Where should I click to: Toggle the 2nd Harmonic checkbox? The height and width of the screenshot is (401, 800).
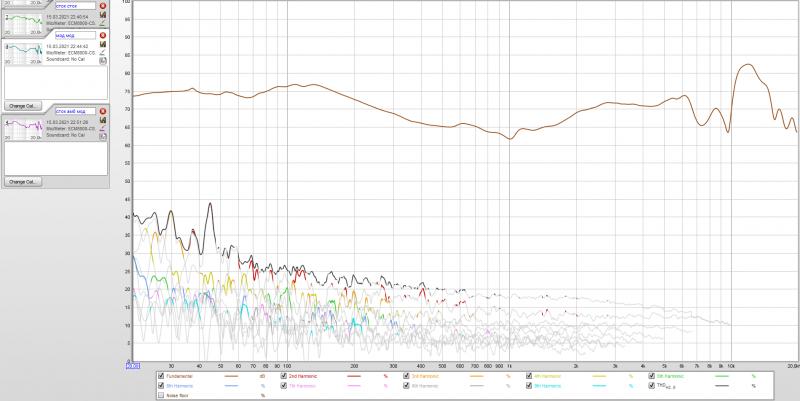tap(284, 375)
